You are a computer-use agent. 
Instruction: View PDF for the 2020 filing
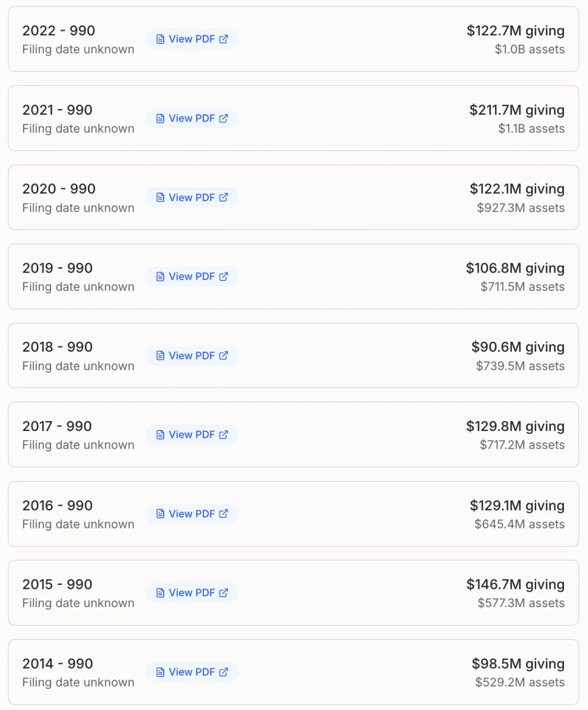click(x=192, y=198)
